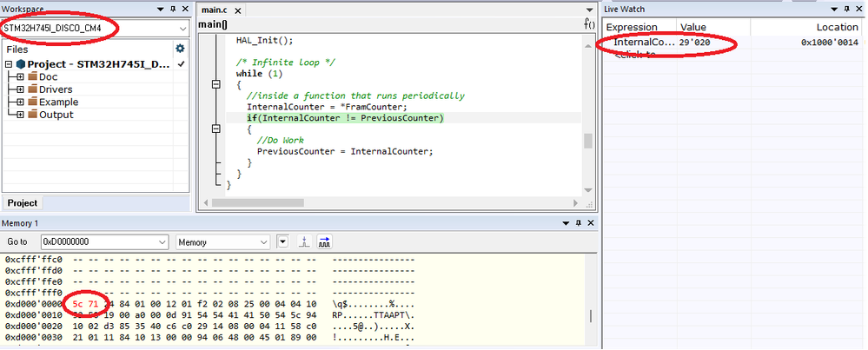868x350 pixels.
Task: Click in the Go to address field
Action: coord(99,242)
